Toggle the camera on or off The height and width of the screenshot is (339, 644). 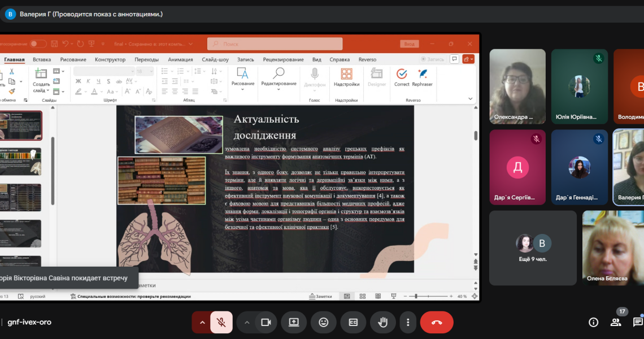click(265, 322)
